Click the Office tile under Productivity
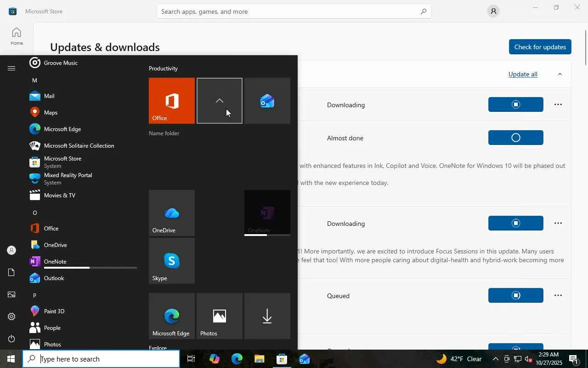588x368 pixels. point(172,101)
